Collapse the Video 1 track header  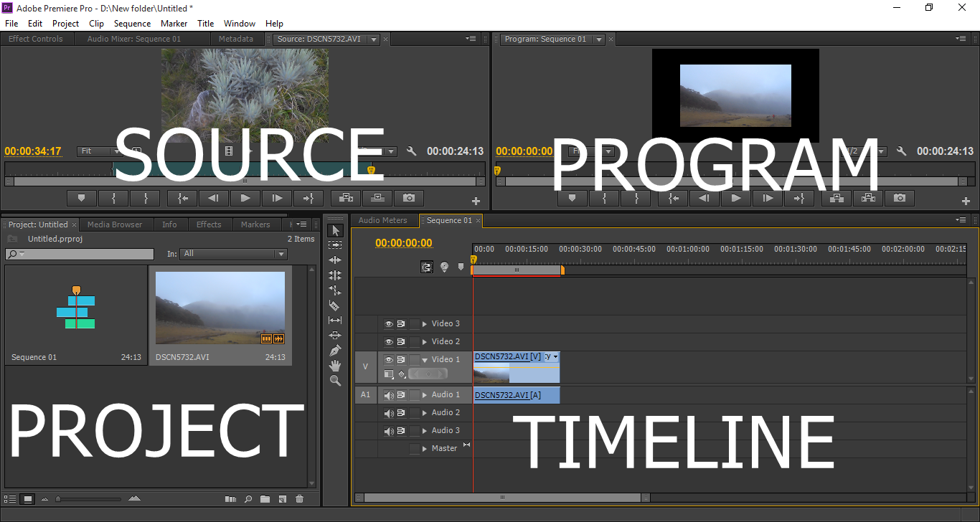coord(425,359)
